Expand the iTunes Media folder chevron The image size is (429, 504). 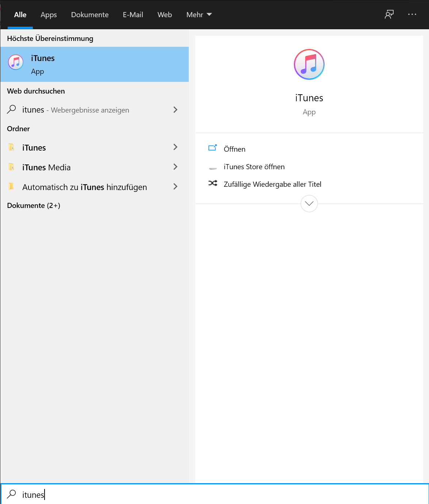[175, 167]
